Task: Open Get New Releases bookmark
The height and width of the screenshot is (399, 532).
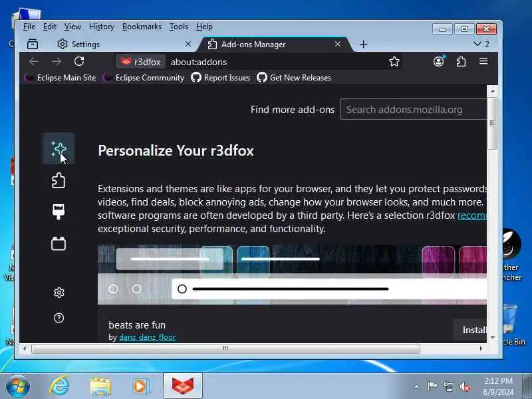Action: pyautogui.click(x=294, y=78)
